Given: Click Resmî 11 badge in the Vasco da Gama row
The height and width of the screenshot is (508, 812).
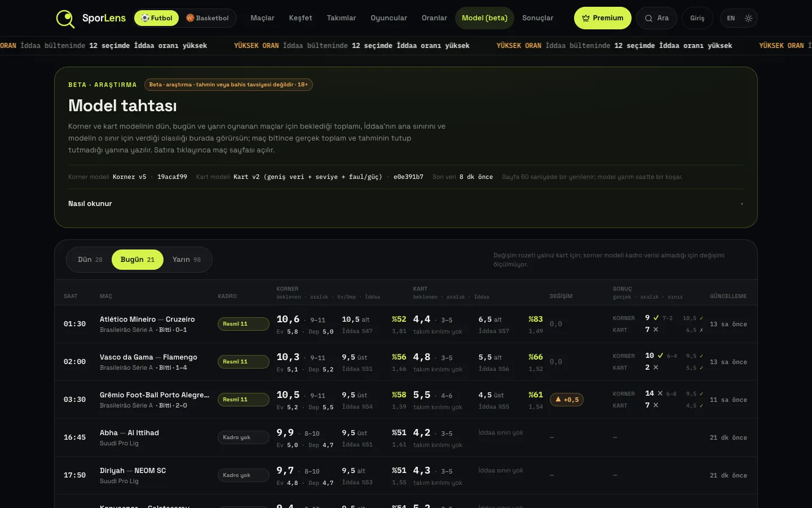Looking at the screenshot, I should tap(243, 362).
